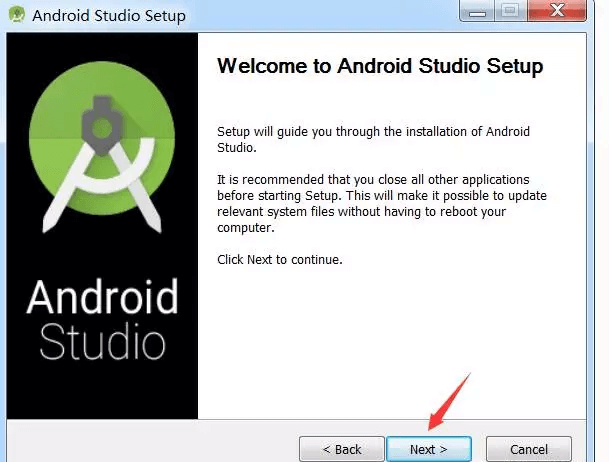
Task: Cancel the Android Studio setup
Action: (x=529, y=449)
